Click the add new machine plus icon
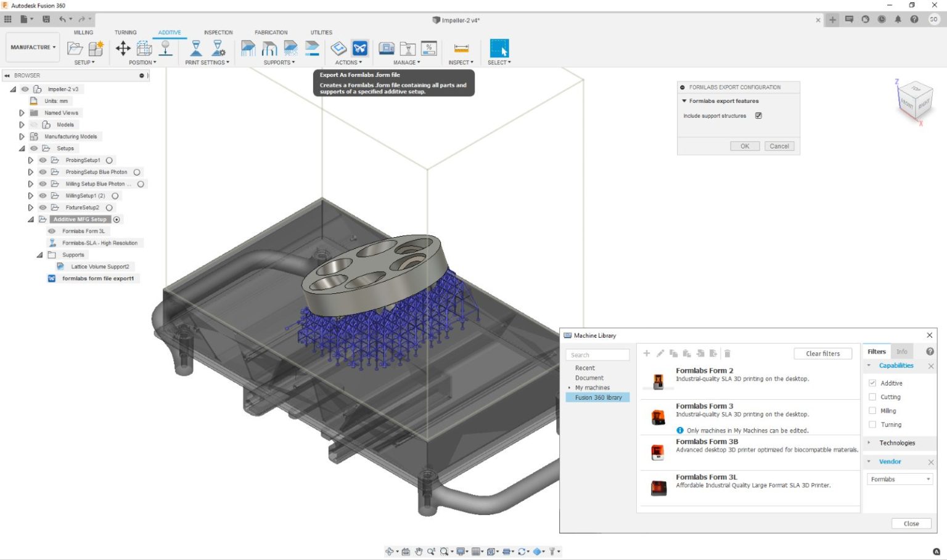947x560 pixels. click(x=646, y=353)
